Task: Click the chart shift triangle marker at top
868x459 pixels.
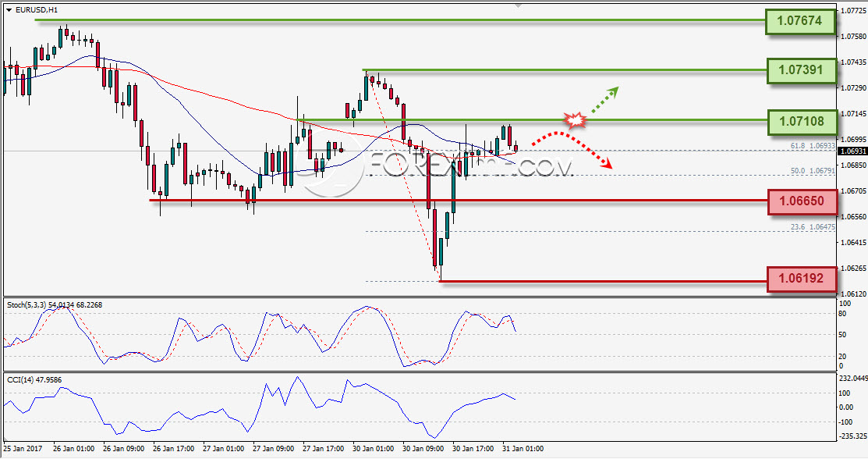Action: [x=518, y=5]
